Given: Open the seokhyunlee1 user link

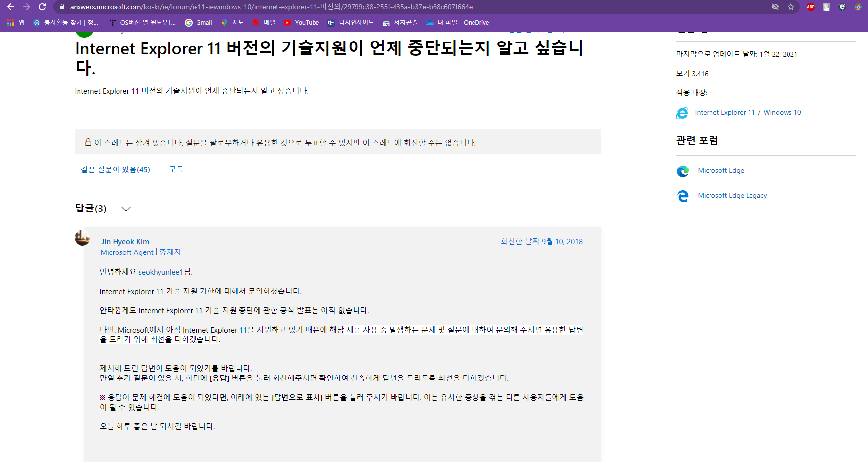Looking at the screenshot, I should [x=160, y=272].
